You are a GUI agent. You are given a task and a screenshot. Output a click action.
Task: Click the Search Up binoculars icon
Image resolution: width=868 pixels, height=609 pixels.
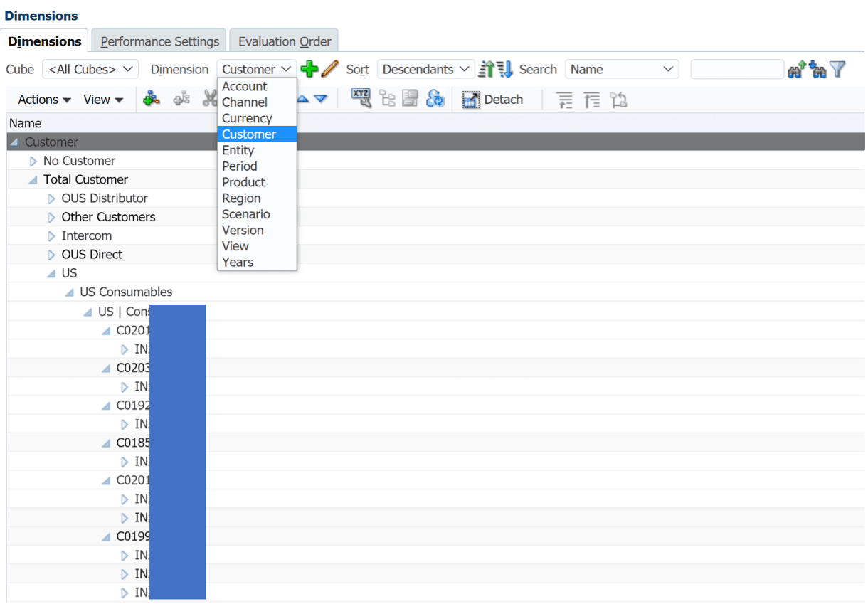tap(796, 70)
